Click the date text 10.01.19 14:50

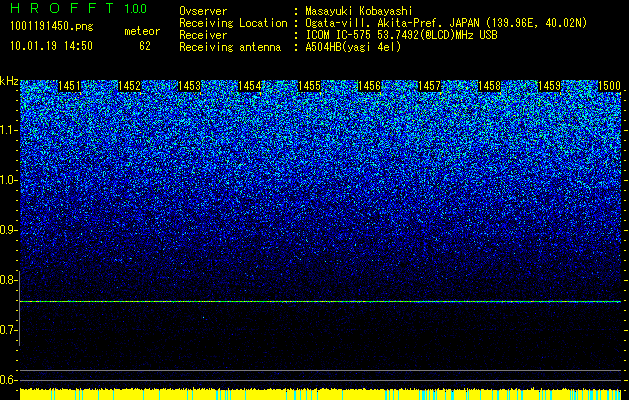(51, 46)
